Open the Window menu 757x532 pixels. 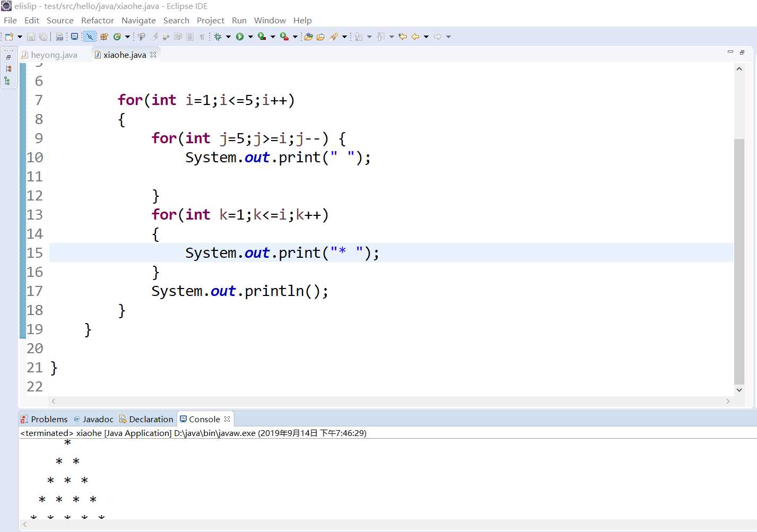tap(270, 20)
